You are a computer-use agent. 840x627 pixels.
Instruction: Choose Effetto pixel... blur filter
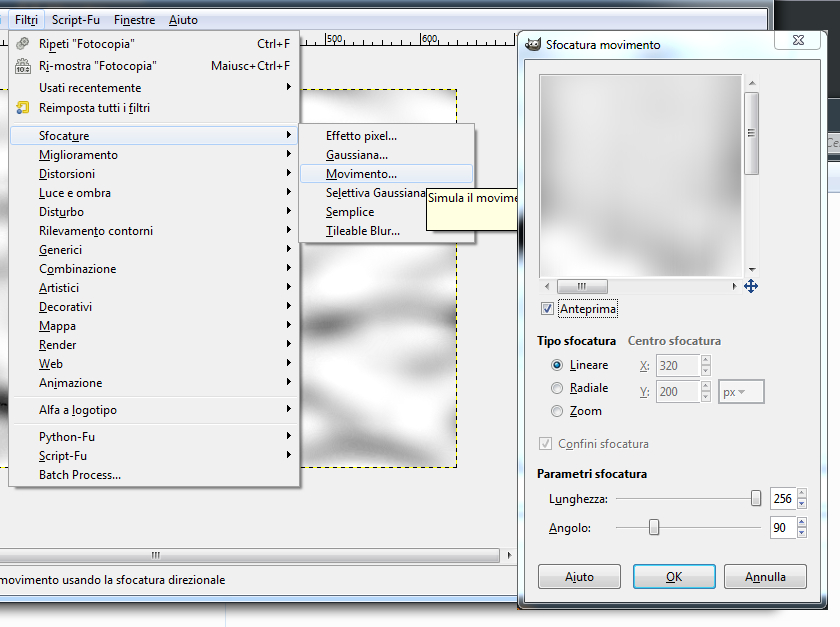(386, 136)
